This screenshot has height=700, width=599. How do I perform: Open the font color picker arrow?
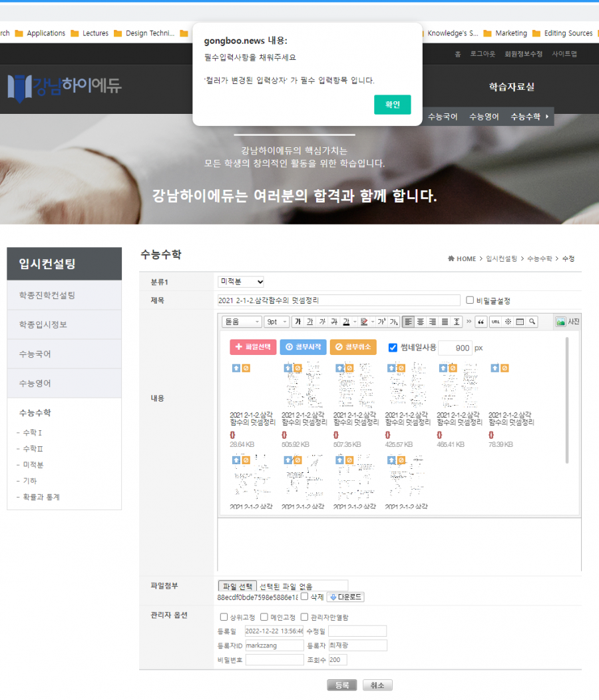pyautogui.click(x=354, y=322)
